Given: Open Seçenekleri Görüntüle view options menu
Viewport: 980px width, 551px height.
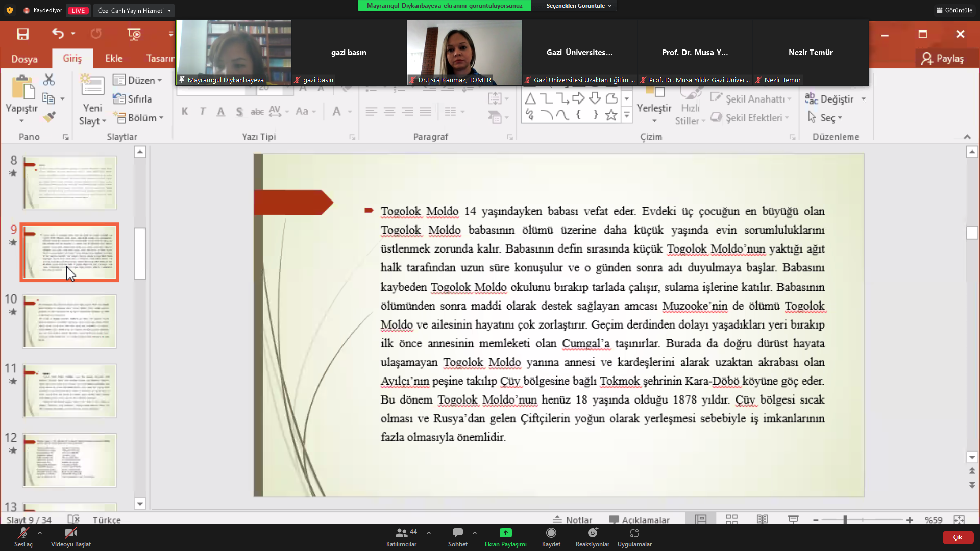Looking at the screenshot, I should 579,6.
